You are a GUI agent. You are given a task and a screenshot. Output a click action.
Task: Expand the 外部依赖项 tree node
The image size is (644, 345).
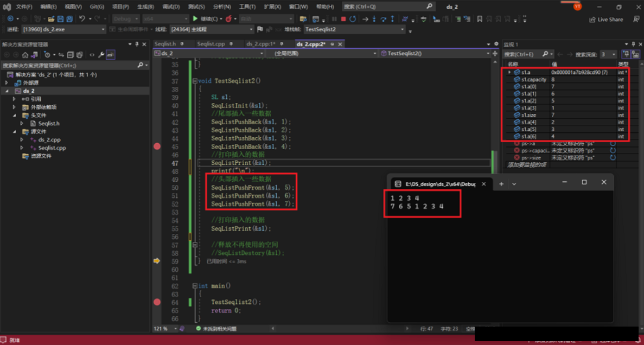click(x=15, y=107)
